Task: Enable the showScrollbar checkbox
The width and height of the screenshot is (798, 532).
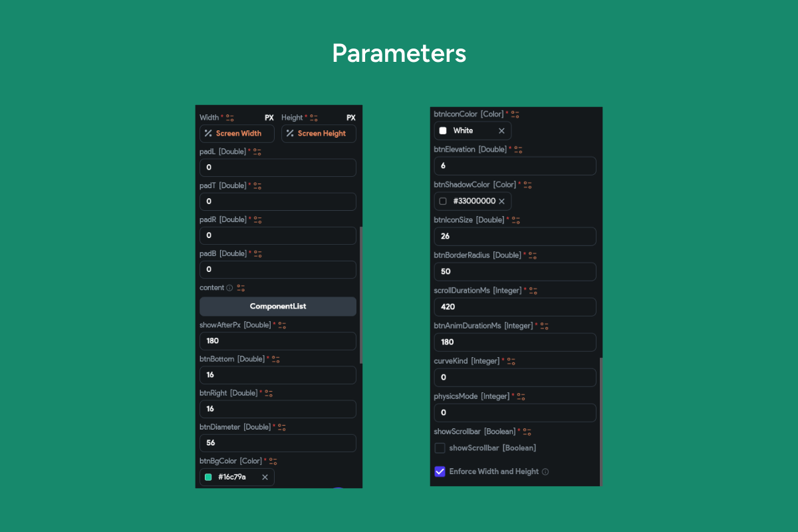Action: (x=440, y=448)
